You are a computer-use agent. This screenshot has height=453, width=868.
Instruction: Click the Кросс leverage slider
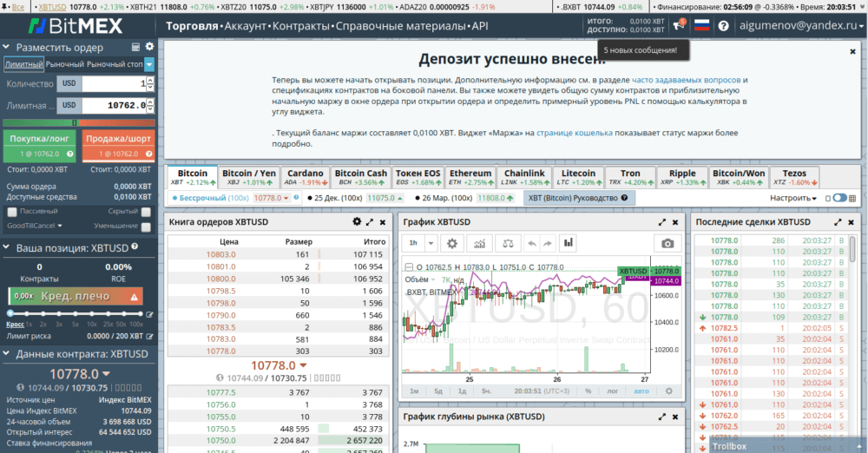10,314
